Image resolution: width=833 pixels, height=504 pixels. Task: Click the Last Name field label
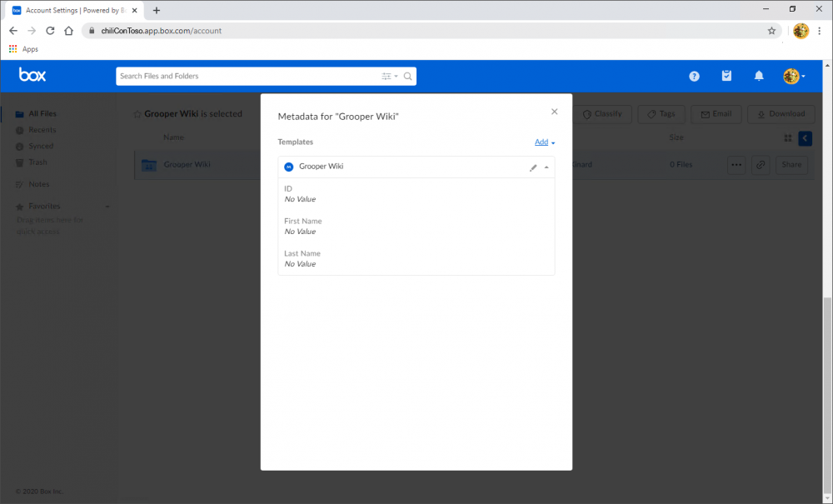click(302, 253)
